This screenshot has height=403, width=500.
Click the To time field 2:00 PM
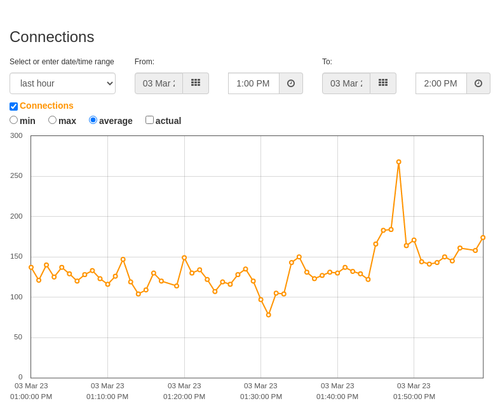(x=441, y=83)
